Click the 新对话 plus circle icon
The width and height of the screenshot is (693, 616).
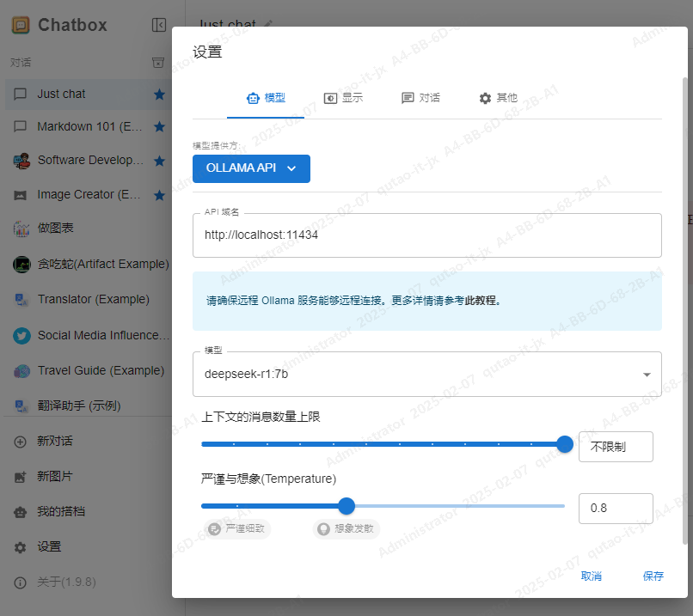coord(21,442)
